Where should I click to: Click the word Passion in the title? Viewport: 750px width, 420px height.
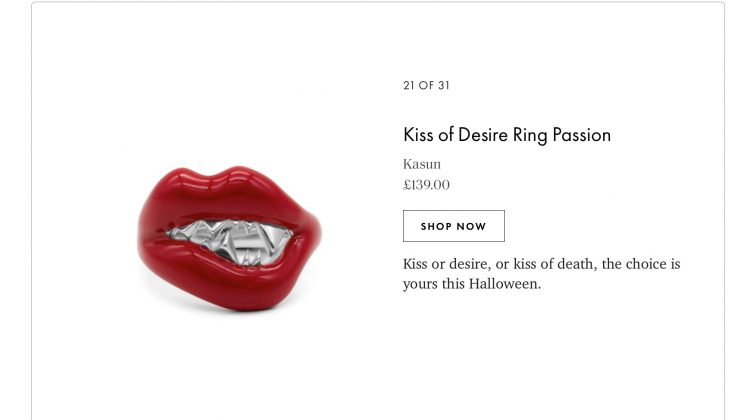coord(582,135)
